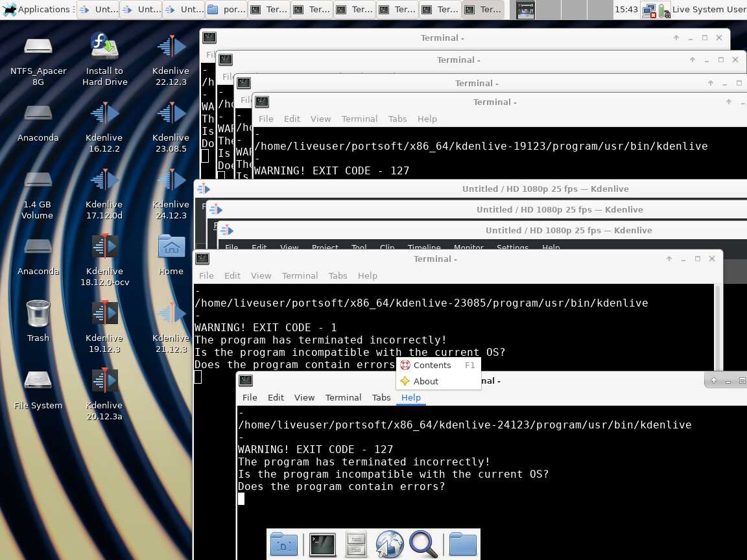Open Project menu in frontmost Kdenlive window
This screenshot has height=560, width=747.
(325, 247)
